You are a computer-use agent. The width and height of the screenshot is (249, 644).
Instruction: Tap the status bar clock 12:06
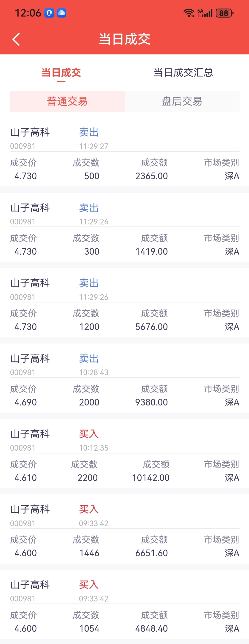[28, 13]
